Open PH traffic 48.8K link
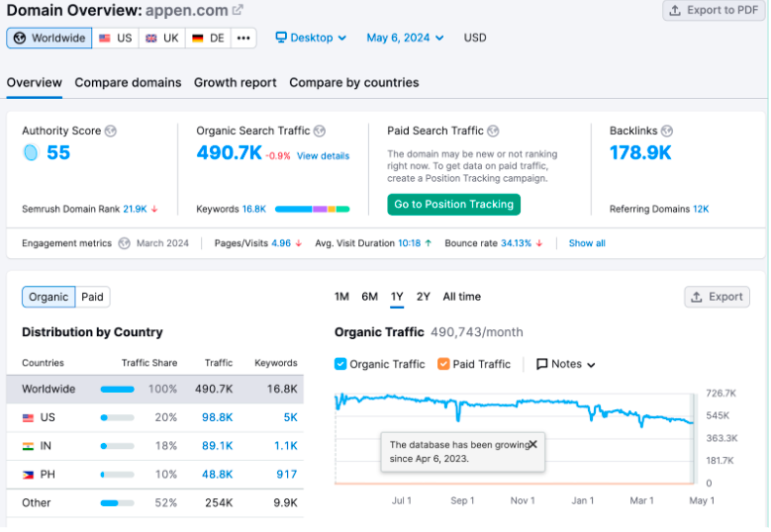This screenshot has width=771, height=532. pyautogui.click(x=218, y=475)
